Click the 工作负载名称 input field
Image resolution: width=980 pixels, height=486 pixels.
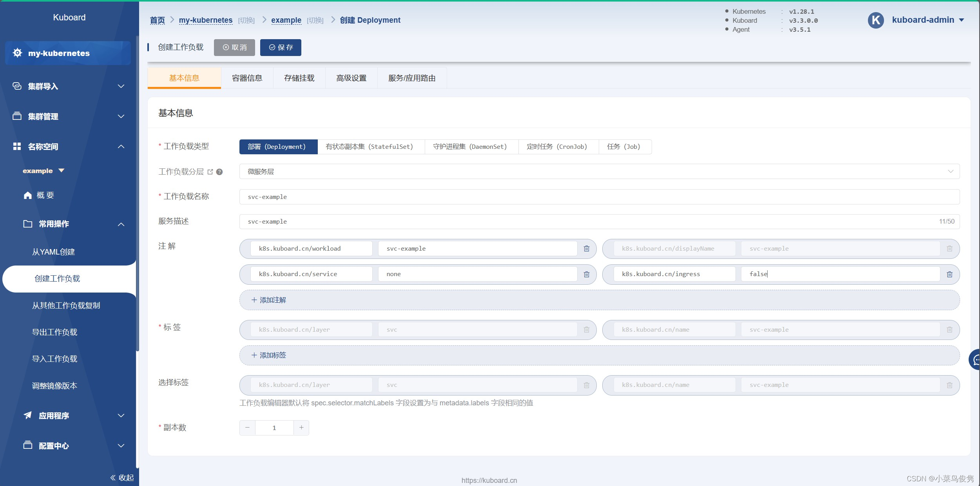click(x=600, y=197)
